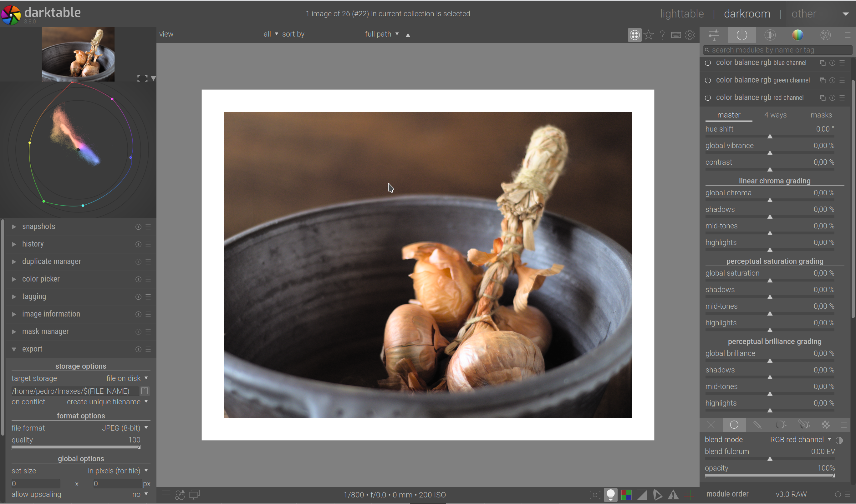Adjust the global vibrance slider
Viewport: 856px width, 504px height.
coord(770,153)
